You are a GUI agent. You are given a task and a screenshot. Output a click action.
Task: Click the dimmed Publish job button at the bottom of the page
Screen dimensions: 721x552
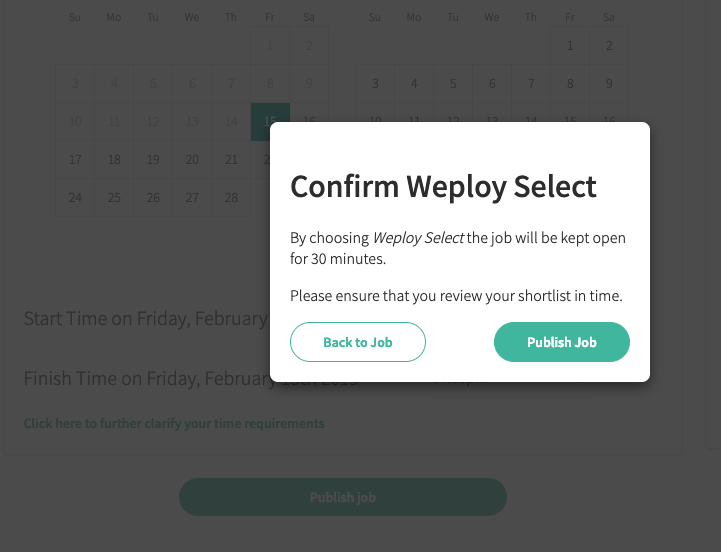[x=343, y=497]
